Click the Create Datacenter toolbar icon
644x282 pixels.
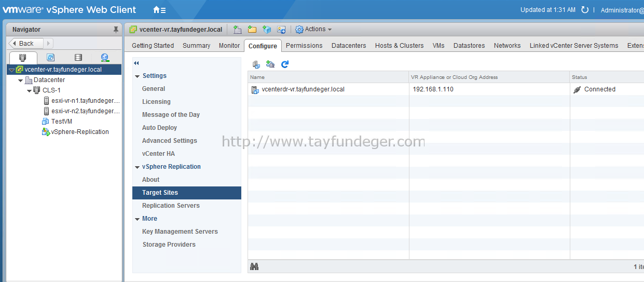238,30
